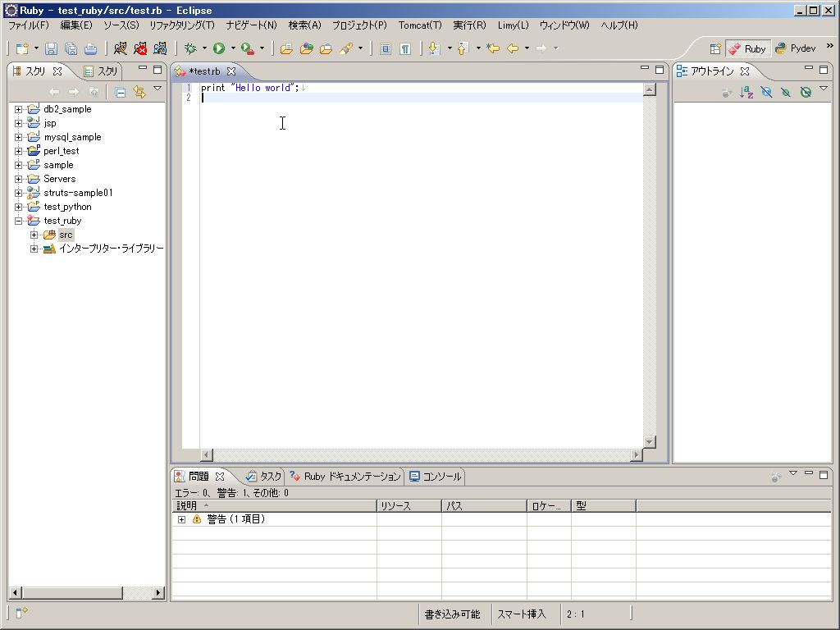Toggle the block selection mode icon
Screen dimensions: 840x630
click(x=386, y=48)
